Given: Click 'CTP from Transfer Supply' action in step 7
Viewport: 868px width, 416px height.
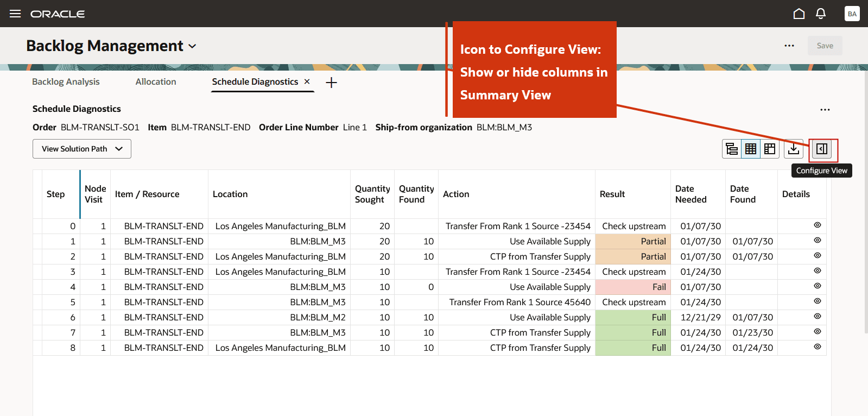Looking at the screenshot, I should 517,333.
